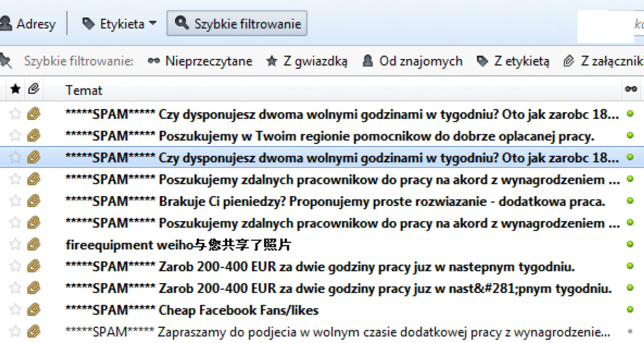The image size is (644, 343).
Task: Sort by the read status glasses column
Action: [631, 89]
